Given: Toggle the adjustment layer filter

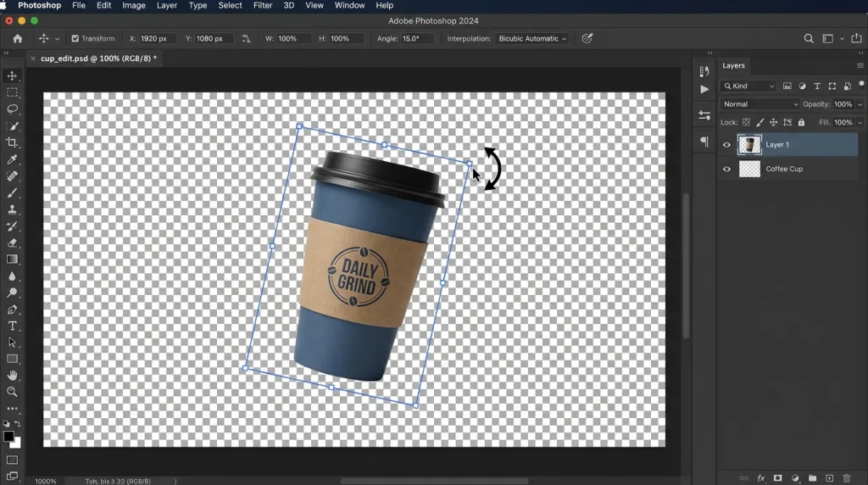Looking at the screenshot, I should pyautogui.click(x=802, y=86).
